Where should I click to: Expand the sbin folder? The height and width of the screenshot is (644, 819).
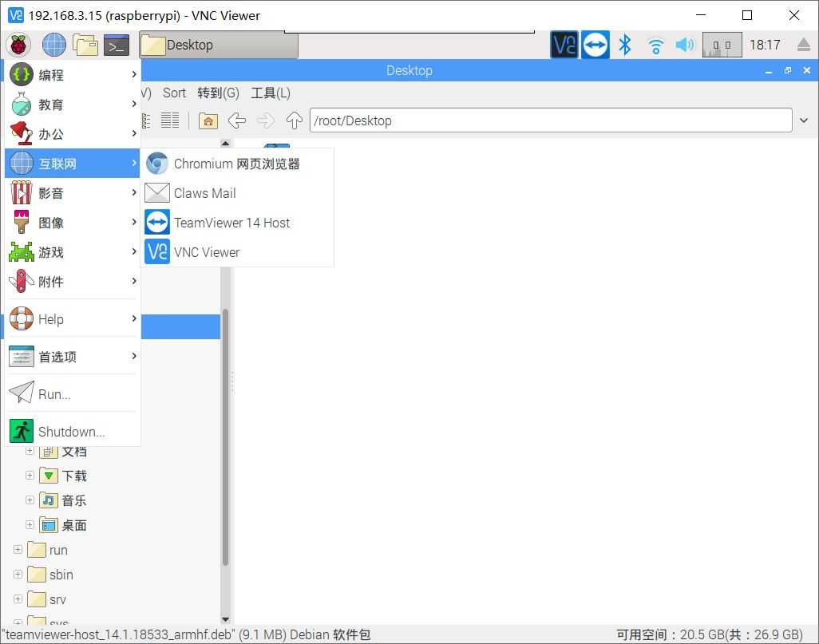[x=18, y=574]
